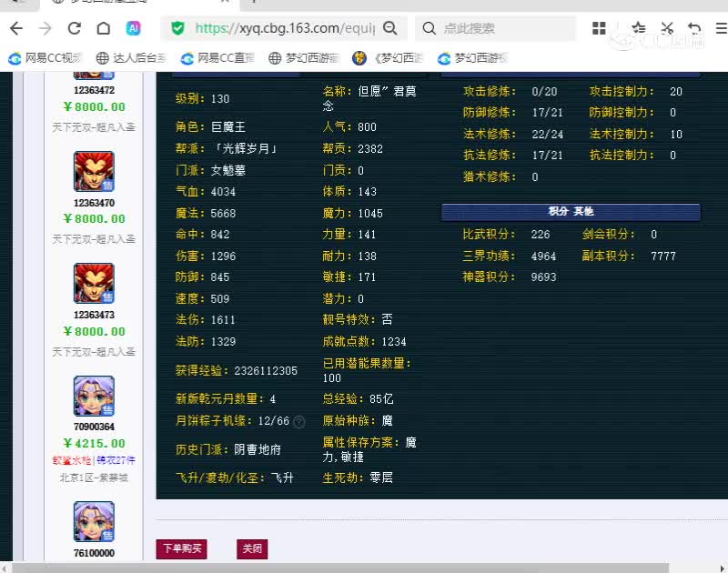Viewport: 728px width, 573px height.
Task: Open the scissors screenshot tool icon
Action: point(668,28)
